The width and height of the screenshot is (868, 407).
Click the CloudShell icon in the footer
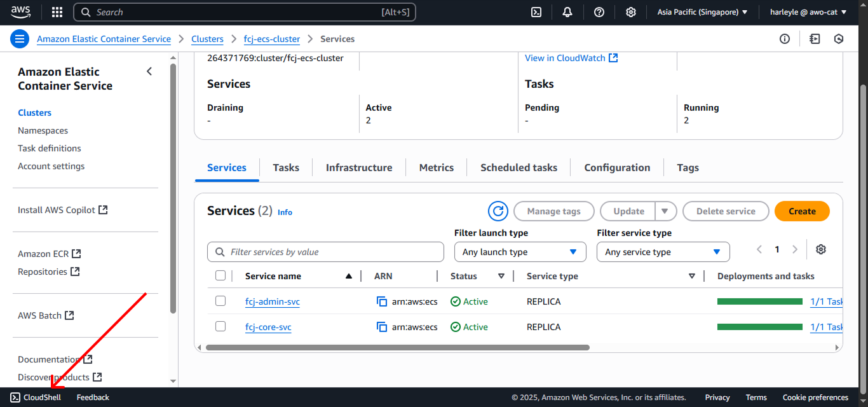click(x=15, y=397)
